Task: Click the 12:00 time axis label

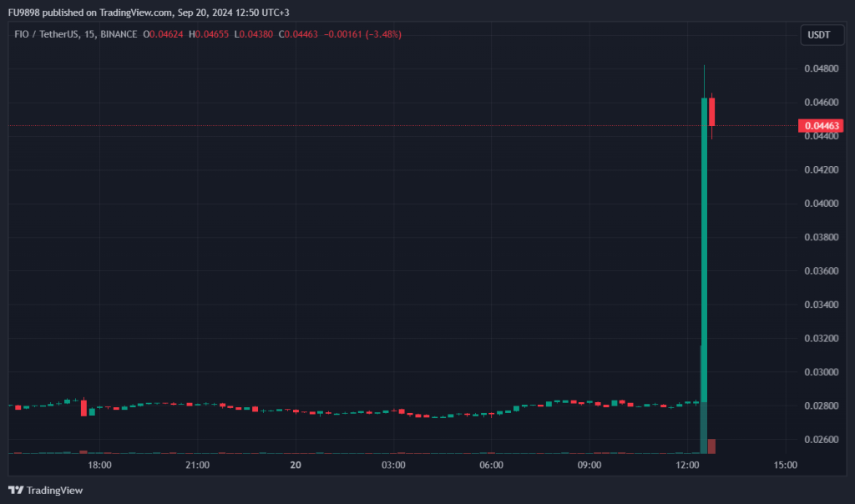Action: click(x=687, y=465)
